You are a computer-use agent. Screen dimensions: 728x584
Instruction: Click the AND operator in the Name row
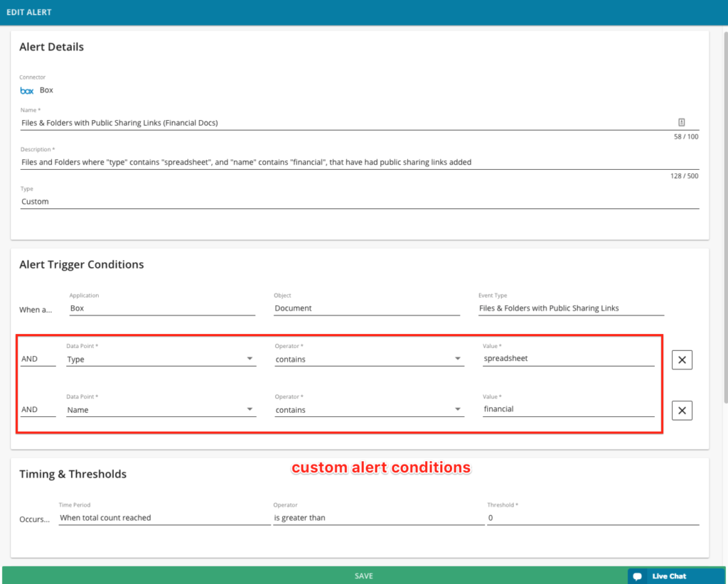click(38, 410)
